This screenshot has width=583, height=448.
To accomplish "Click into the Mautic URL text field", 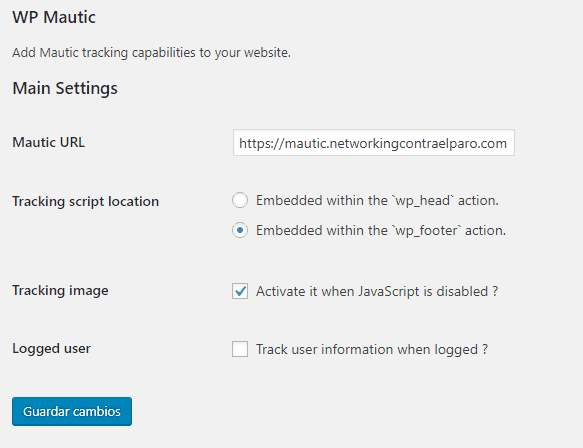I will pos(374,143).
